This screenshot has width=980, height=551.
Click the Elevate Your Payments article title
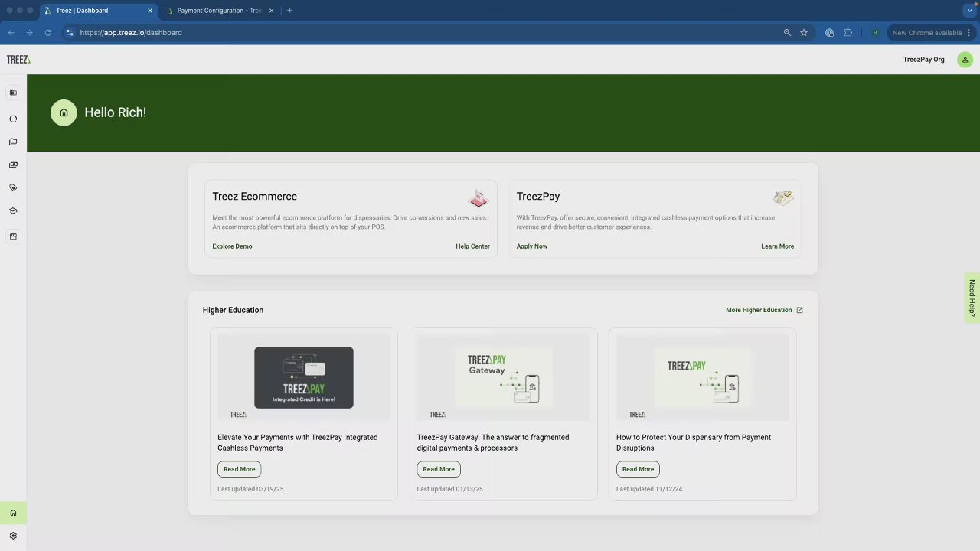pyautogui.click(x=298, y=442)
